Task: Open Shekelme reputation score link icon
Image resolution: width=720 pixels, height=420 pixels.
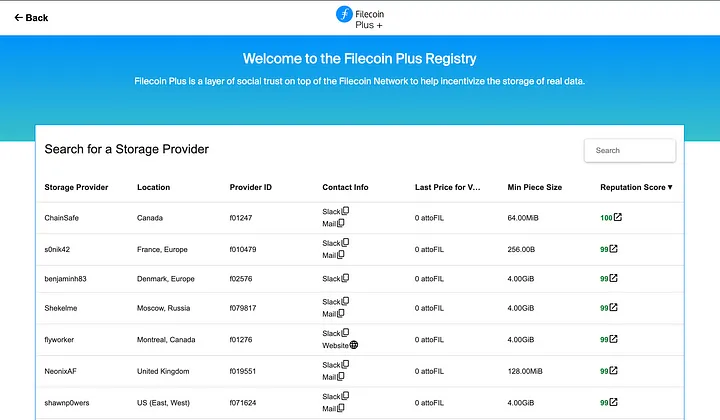Action: click(613, 308)
